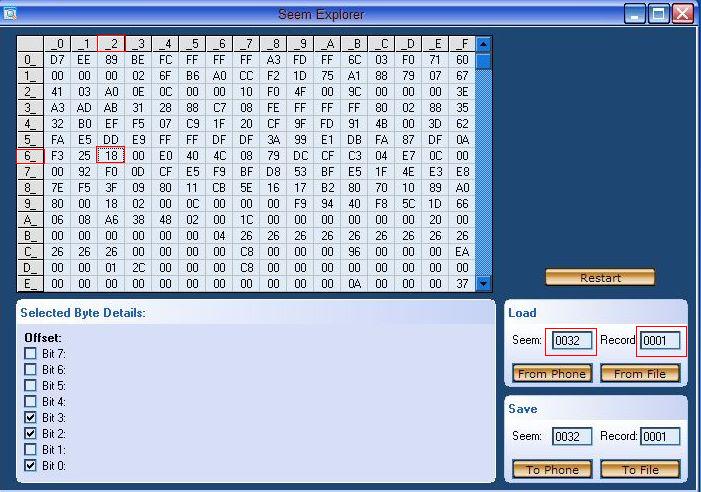The width and height of the screenshot is (701, 492).
Task: Select column header _7
Action: [246, 44]
